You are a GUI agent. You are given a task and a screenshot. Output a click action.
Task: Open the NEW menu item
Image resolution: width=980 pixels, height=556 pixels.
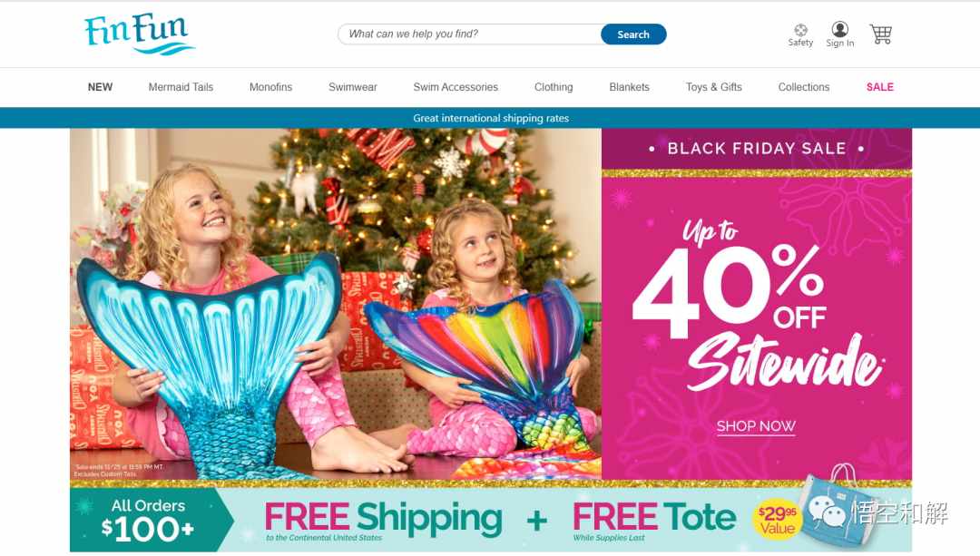(100, 87)
